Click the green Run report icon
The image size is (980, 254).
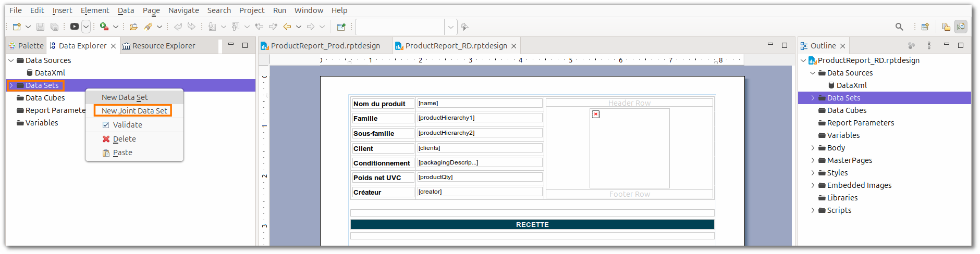pos(104,27)
